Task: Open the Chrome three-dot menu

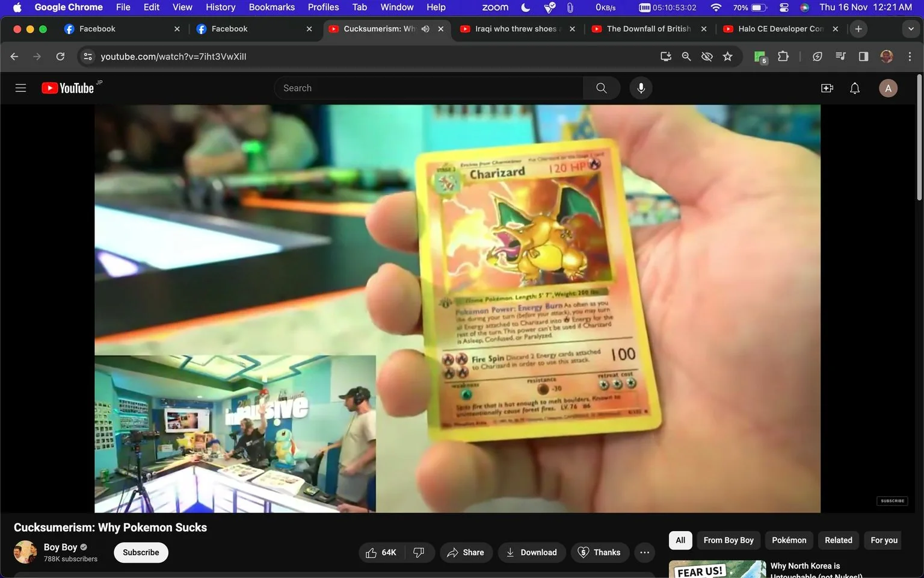Action: 910,57
